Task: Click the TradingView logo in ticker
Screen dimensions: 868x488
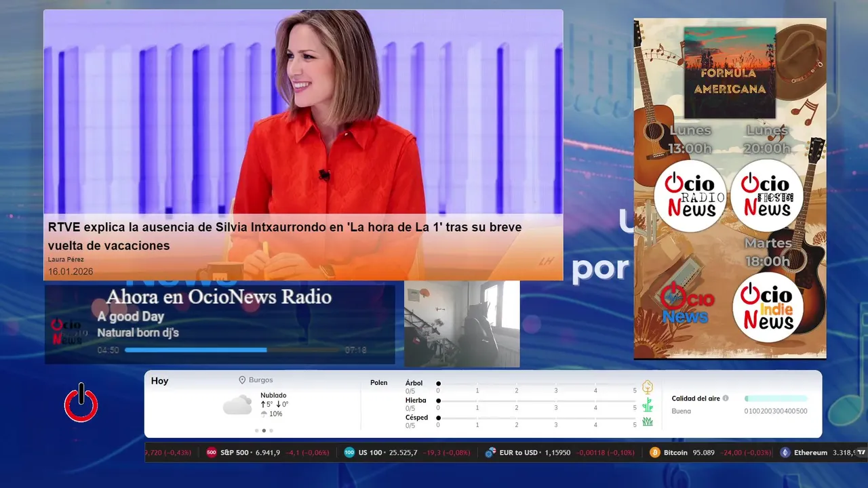Action: tap(861, 452)
